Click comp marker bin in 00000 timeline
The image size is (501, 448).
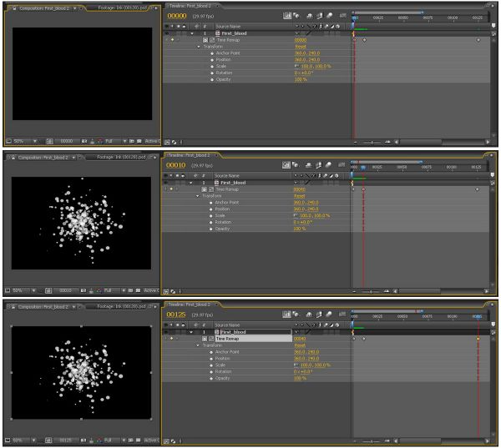click(493, 25)
